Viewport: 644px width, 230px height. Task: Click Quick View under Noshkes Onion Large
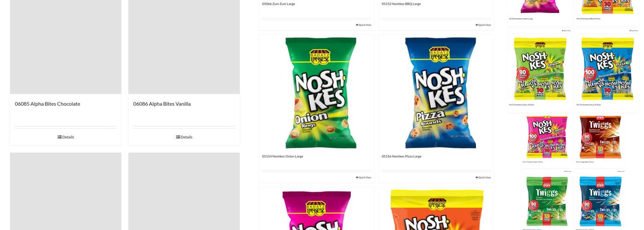[x=363, y=178]
